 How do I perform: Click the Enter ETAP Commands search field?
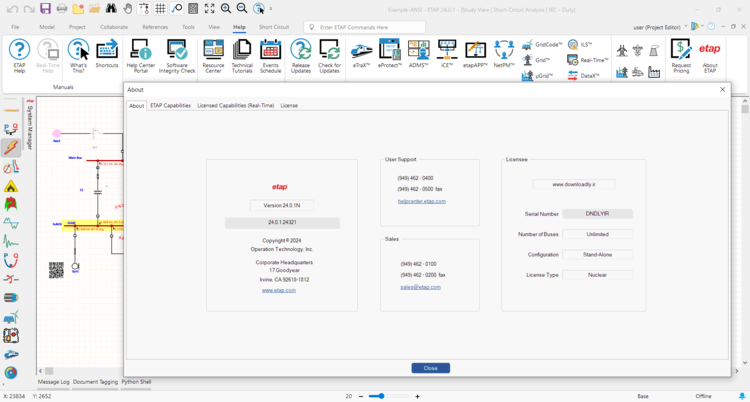coord(370,27)
